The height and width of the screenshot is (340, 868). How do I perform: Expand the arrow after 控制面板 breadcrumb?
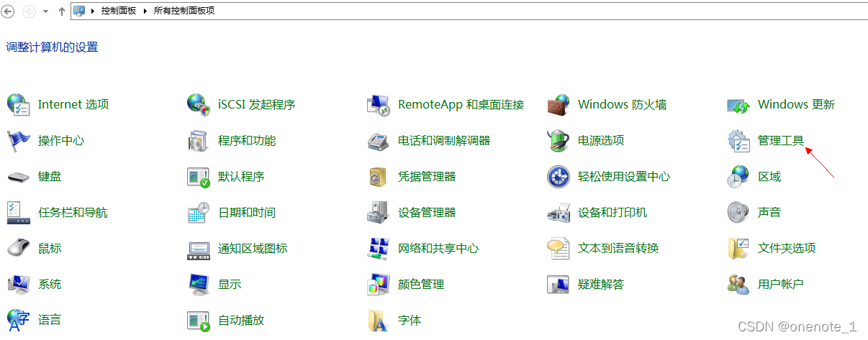[146, 11]
